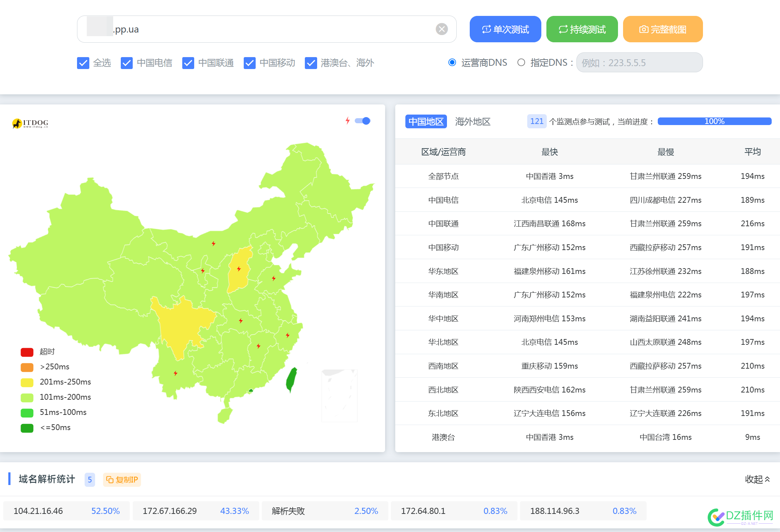Sort by the 平均 column header

pyautogui.click(x=753, y=152)
